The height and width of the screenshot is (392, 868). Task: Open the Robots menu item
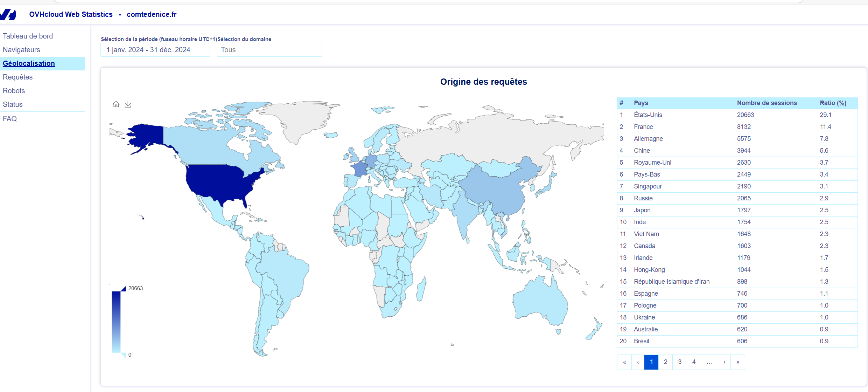[14, 91]
